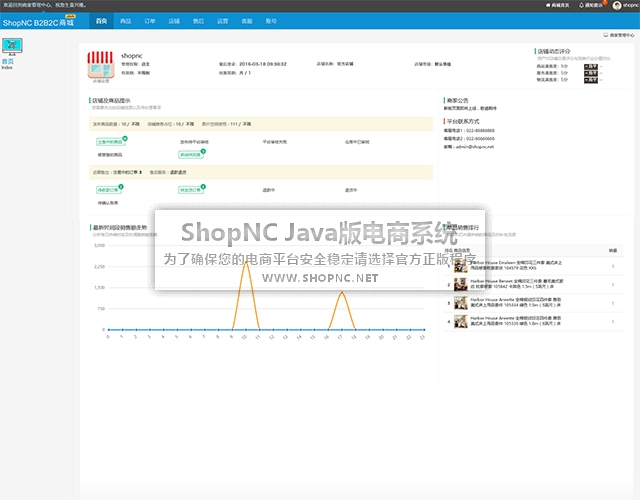Click the last login time 2016-03-18

point(262,64)
